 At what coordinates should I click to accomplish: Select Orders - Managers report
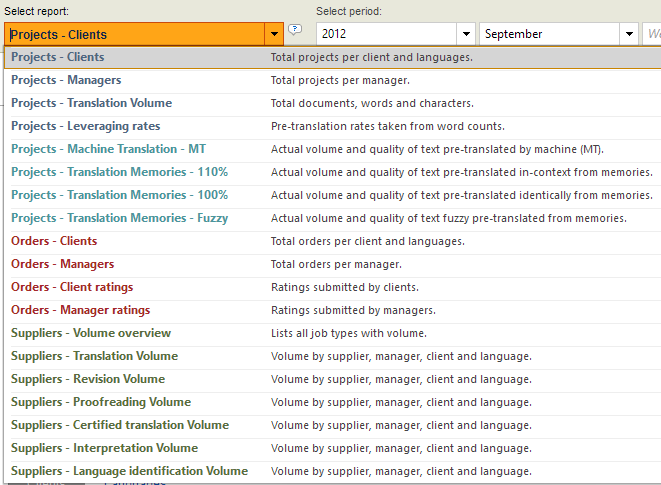62,264
